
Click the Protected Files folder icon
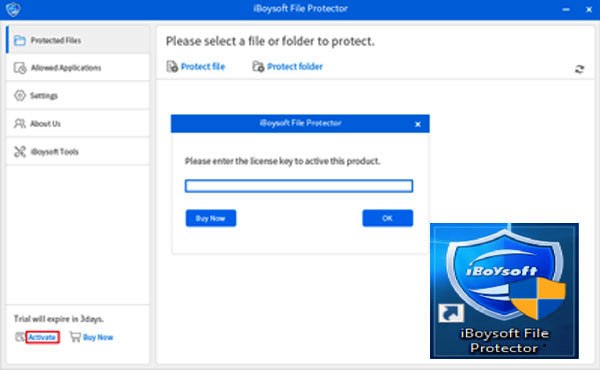(20, 40)
